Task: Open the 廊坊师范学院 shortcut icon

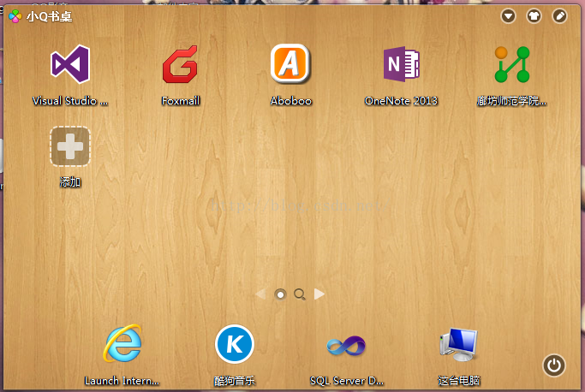Action: [x=512, y=64]
